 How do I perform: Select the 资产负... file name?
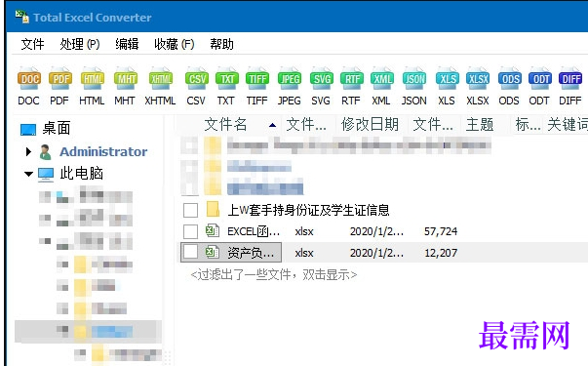coord(251,253)
